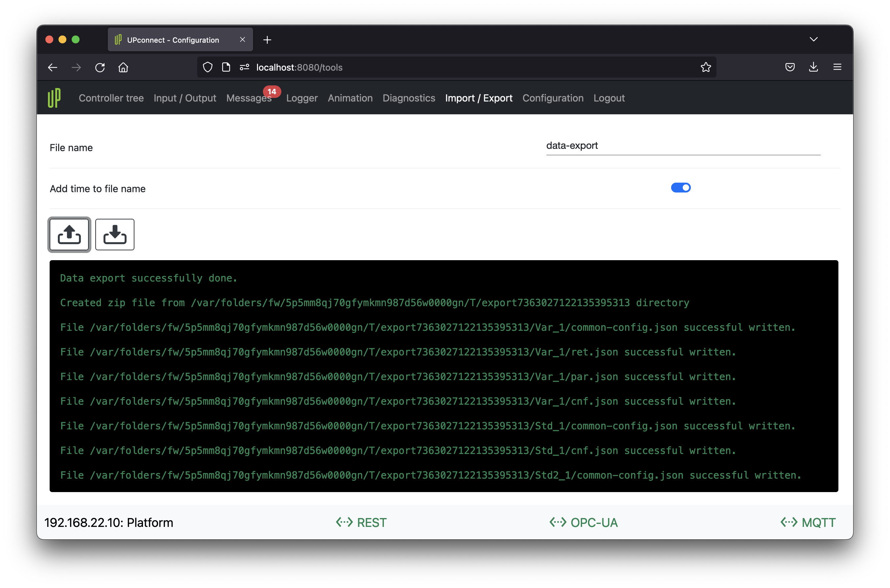This screenshot has width=890, height=588.
Task: Open the new tab plus button
Action: pyautogui.click(x=267, y=40)
